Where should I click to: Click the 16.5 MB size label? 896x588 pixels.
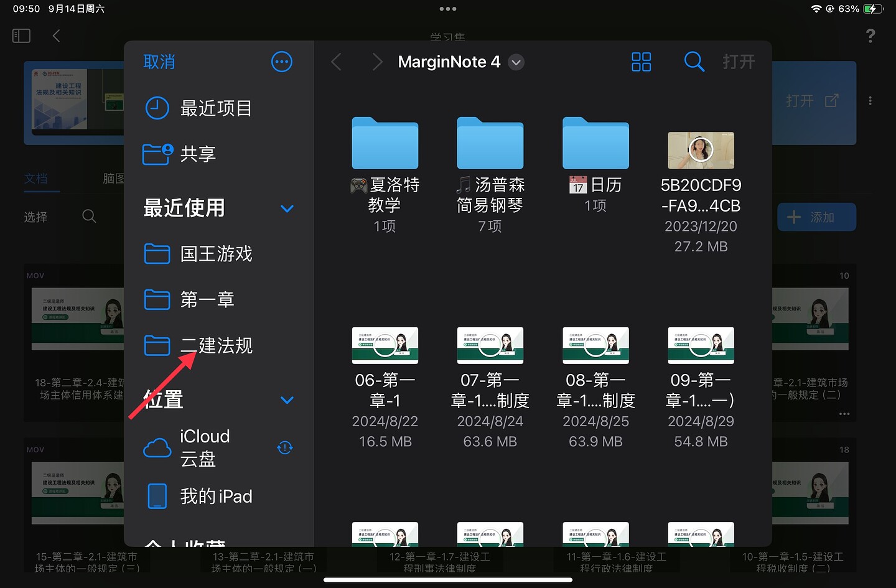coord(385,442)
